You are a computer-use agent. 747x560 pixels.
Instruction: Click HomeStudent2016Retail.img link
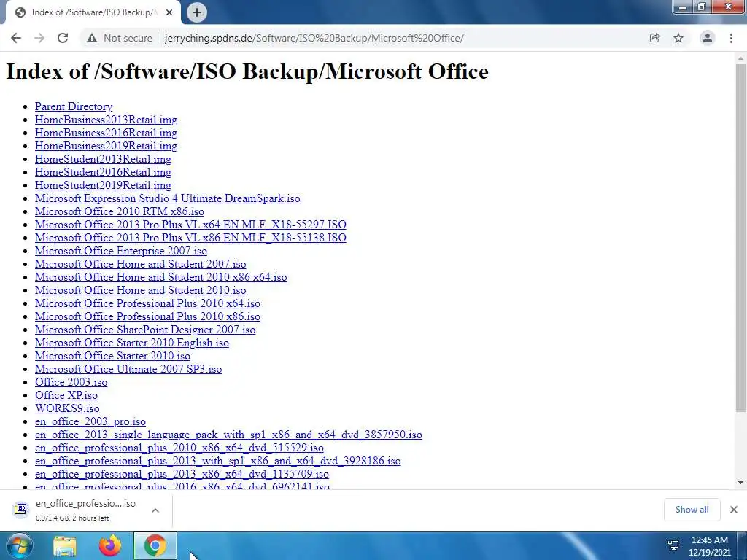[x=103, y=172]
